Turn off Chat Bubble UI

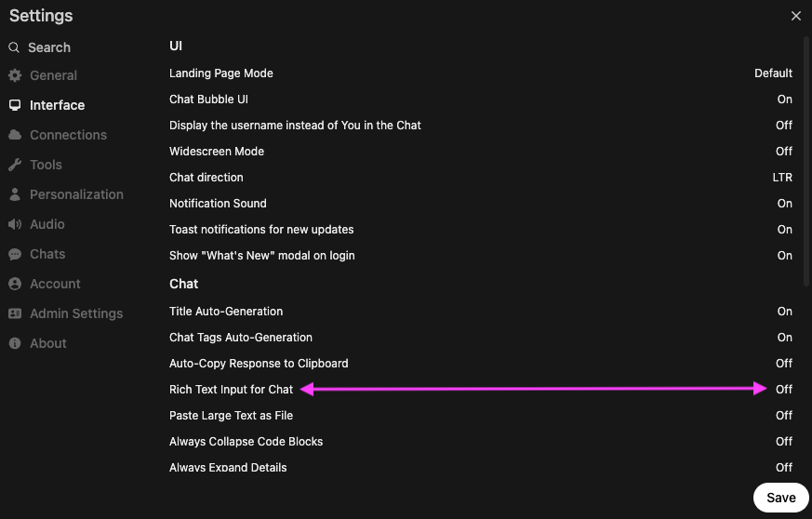(x=784, y=100)
